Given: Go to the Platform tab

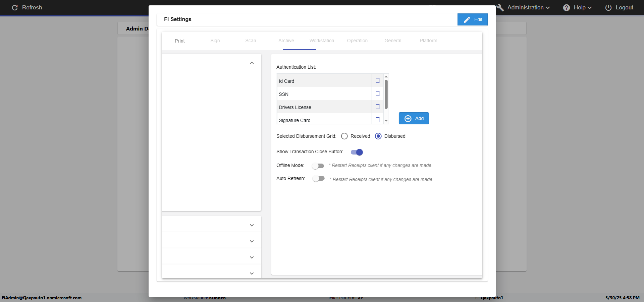Looking at the screenshot, I should pyautogui.click(x=428, y=41).
